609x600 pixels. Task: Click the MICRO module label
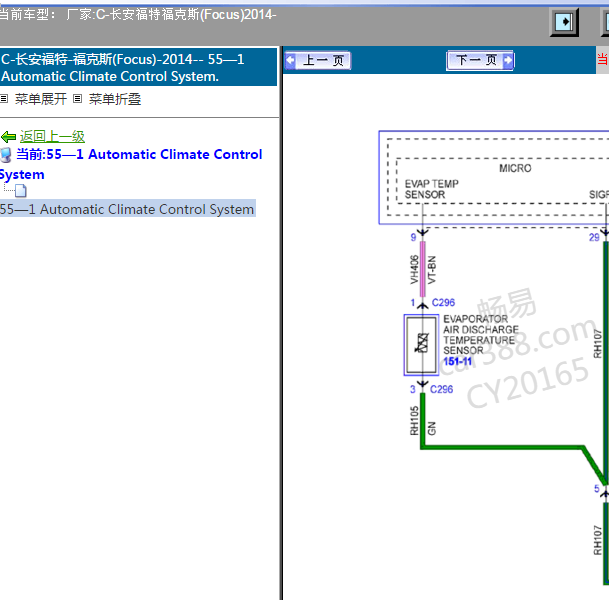pyautogui.click(x=515, y=168)
